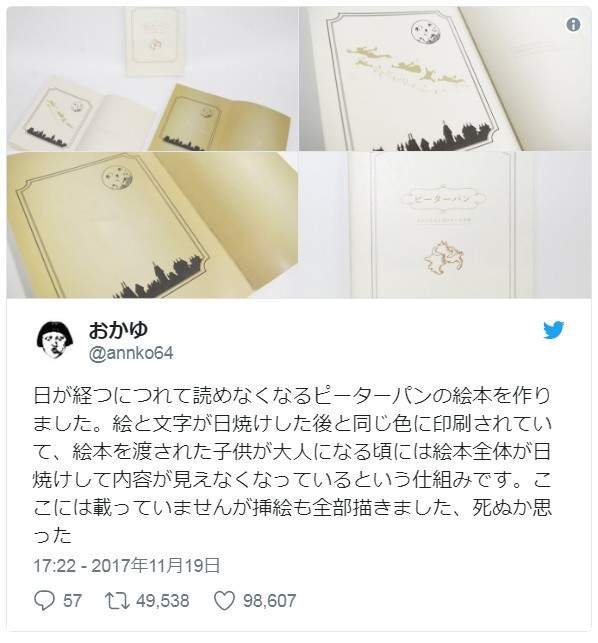Click the retweet arrows icon
Screen dimensions: 598x643
click(117, 601)
